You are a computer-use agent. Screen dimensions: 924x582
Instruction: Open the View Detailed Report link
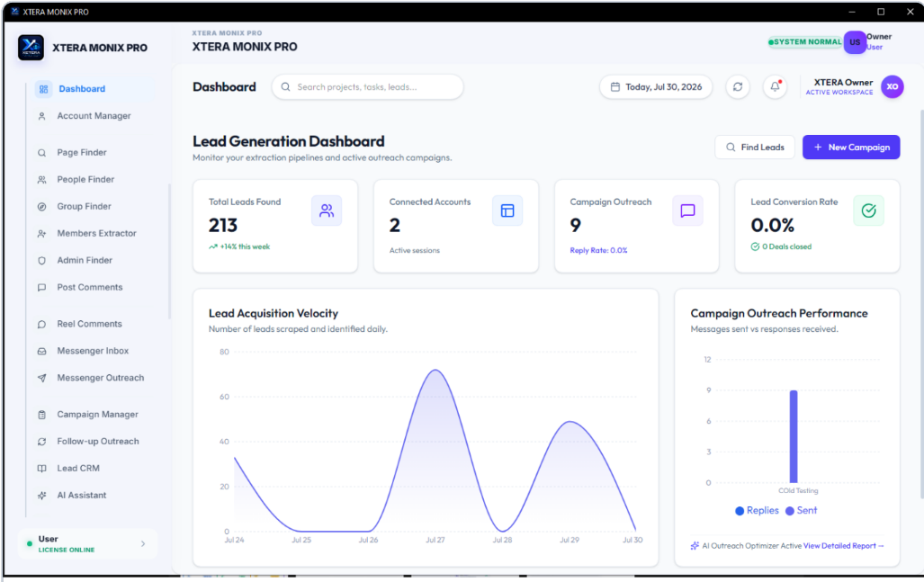[843, 546]
